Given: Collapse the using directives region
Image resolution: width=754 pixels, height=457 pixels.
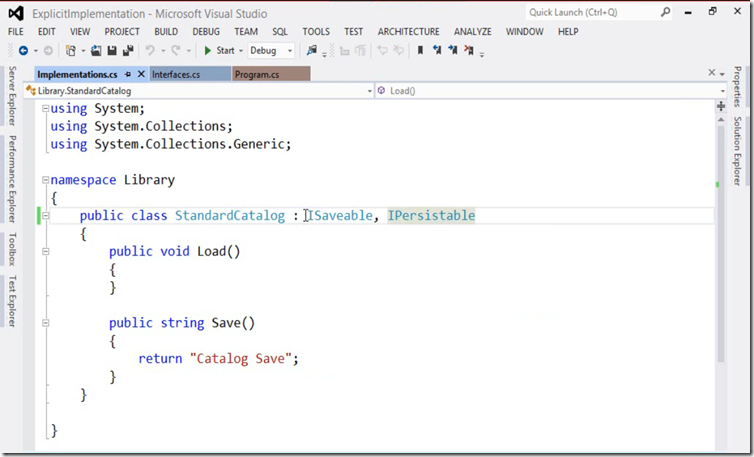Looking at the screenshot, I should 45,109.
